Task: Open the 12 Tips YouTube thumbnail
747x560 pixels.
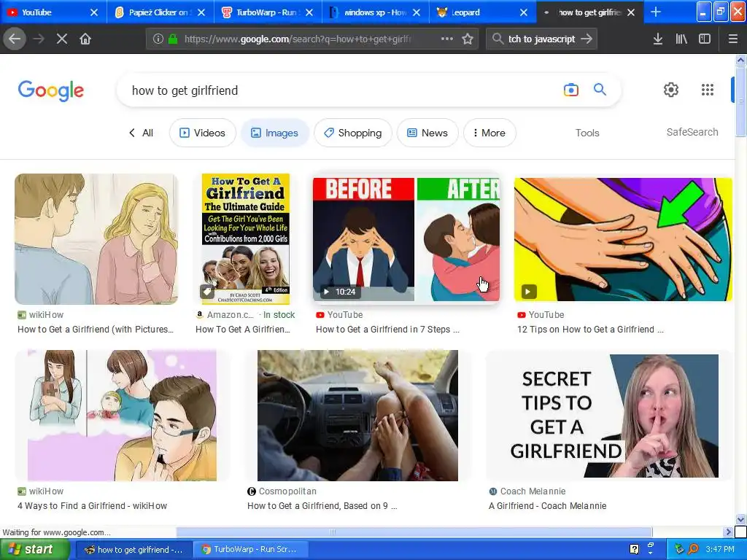Action: click(623, 239)
